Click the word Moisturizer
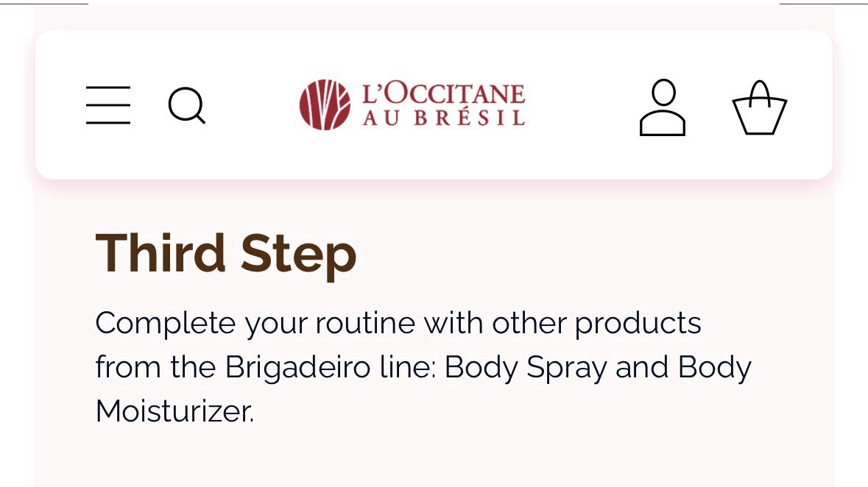 coord(174,411)
